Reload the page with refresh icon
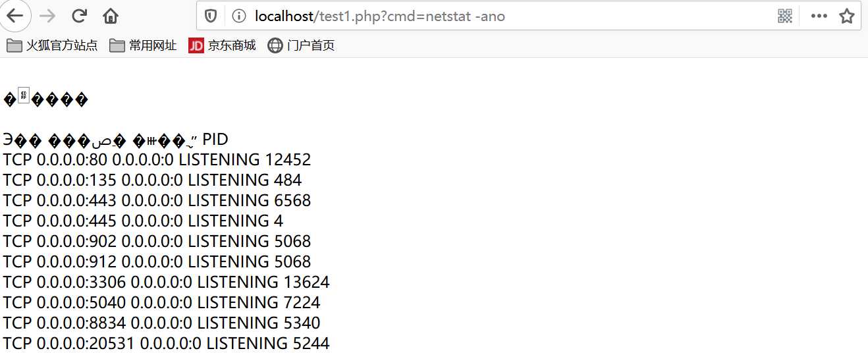 pos(79,16)
